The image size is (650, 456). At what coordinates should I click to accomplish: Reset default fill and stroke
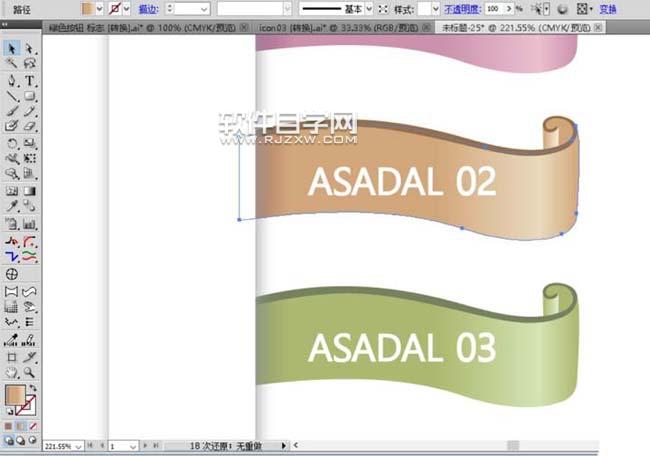(9, 411)
